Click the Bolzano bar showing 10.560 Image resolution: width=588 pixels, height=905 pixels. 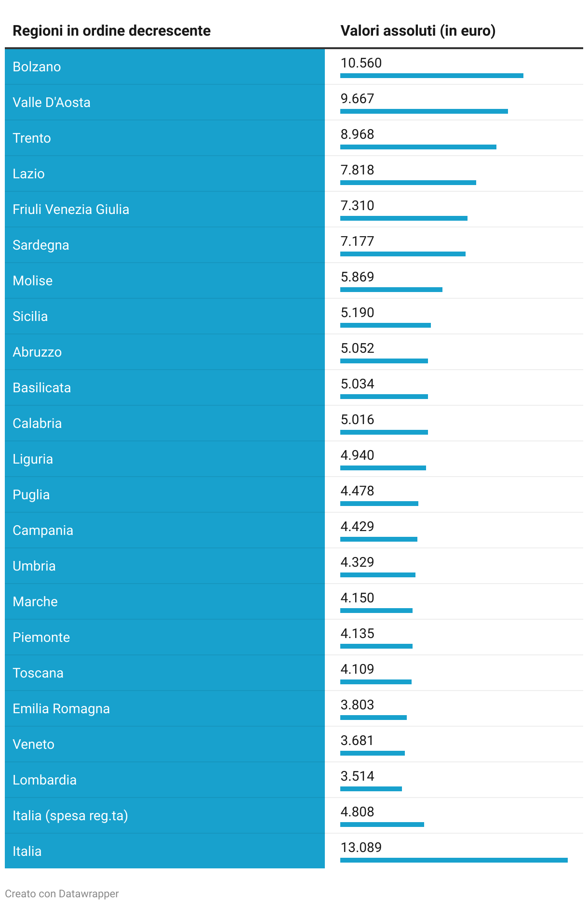(x=432, y=76)
